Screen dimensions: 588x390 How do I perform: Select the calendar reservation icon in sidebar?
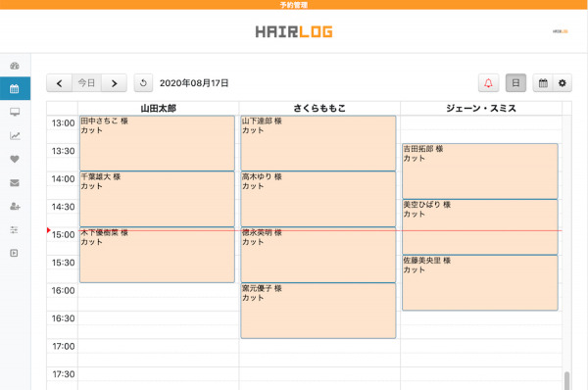(15, 89)
